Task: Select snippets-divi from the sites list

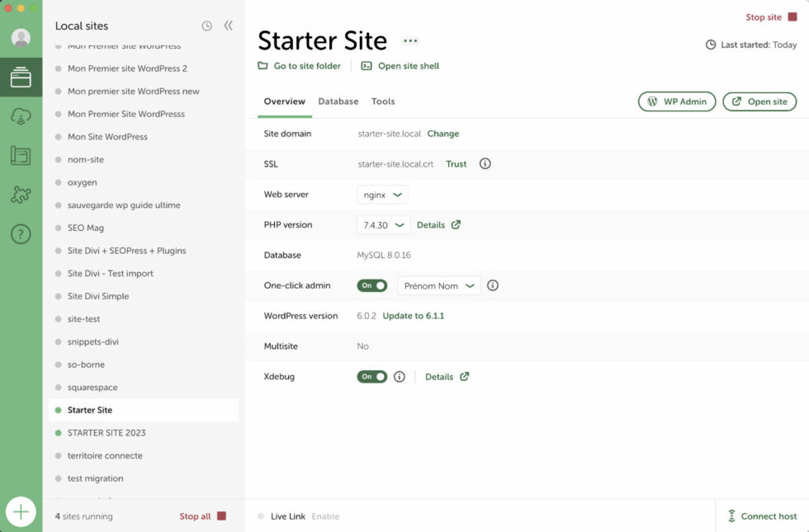Action: click(95, 341)
